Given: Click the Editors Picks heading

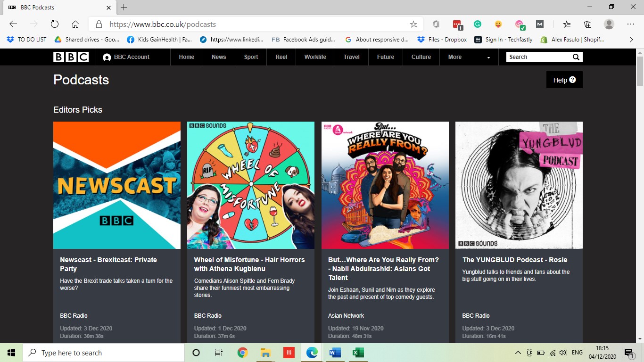Looking at the screenshot, I should click(x=78, y=110).
